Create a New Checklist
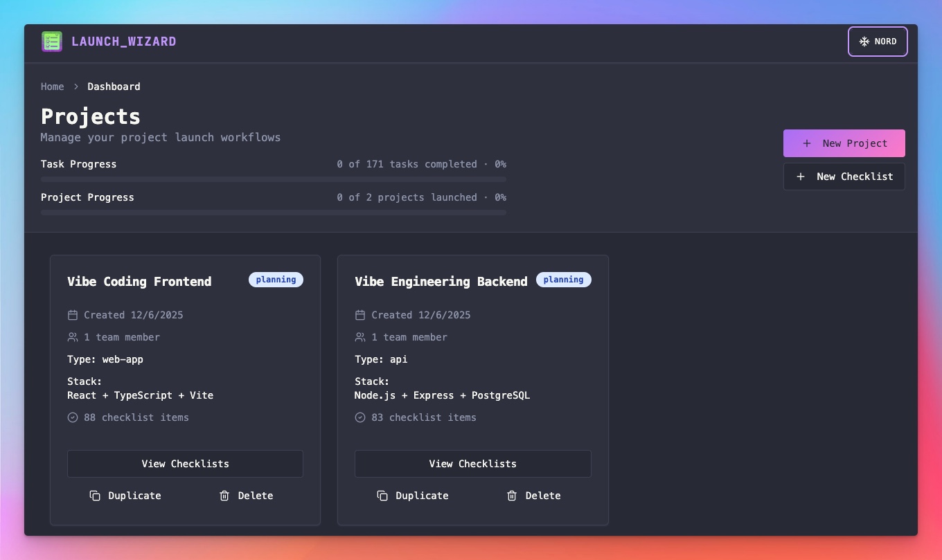942x560 pixels. 844,177
